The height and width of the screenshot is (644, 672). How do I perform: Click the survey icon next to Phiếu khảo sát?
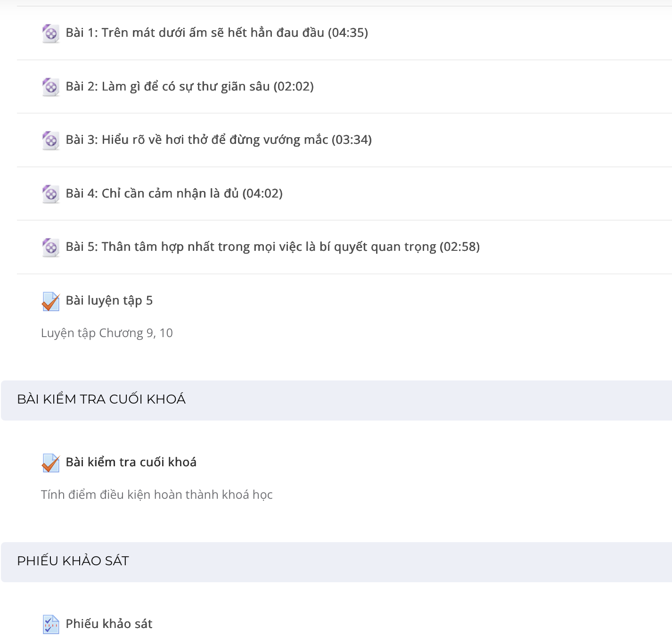pos(50,625)
